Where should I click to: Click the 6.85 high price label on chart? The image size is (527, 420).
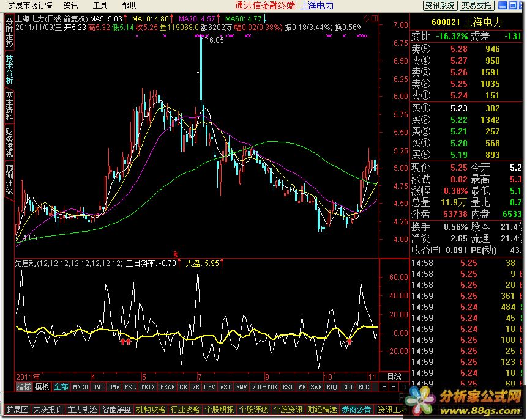pos(217,40)
